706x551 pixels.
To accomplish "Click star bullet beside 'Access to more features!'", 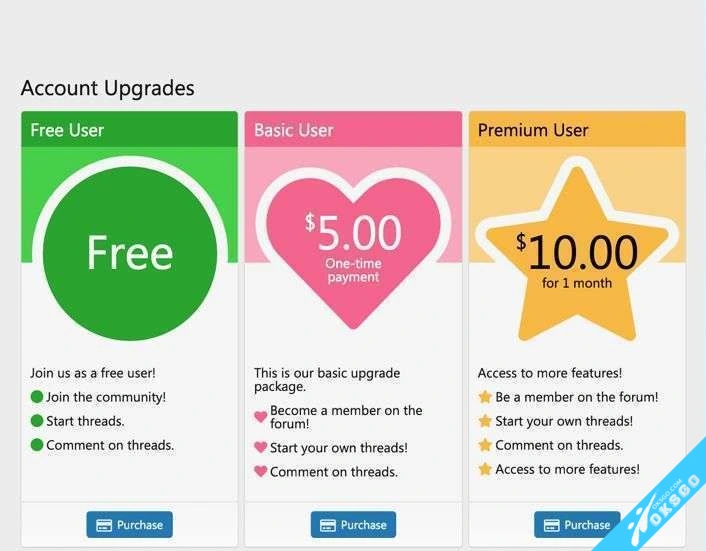I will (485, 469).
